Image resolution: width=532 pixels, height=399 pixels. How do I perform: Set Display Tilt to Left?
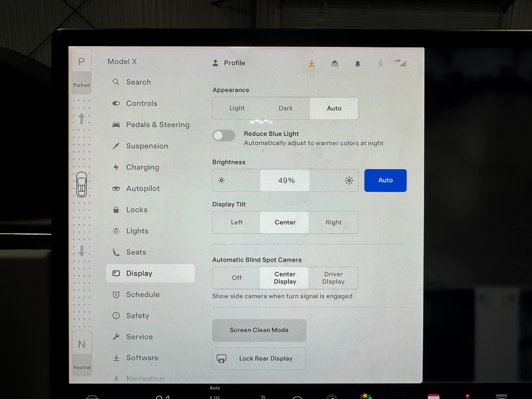pos(236,222)
